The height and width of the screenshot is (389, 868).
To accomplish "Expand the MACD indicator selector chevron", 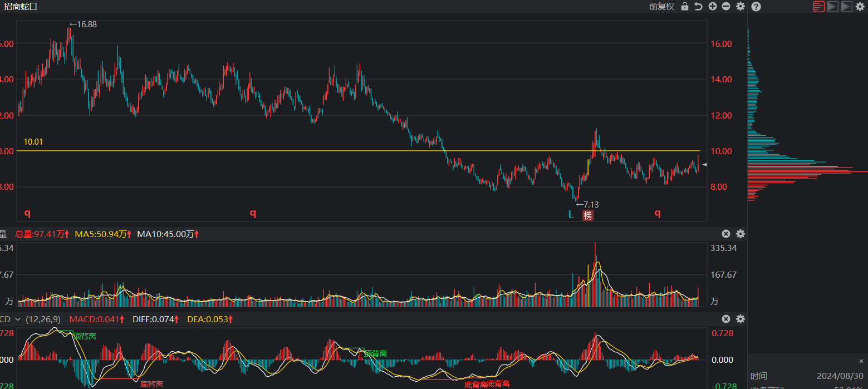I will (17, 319).
